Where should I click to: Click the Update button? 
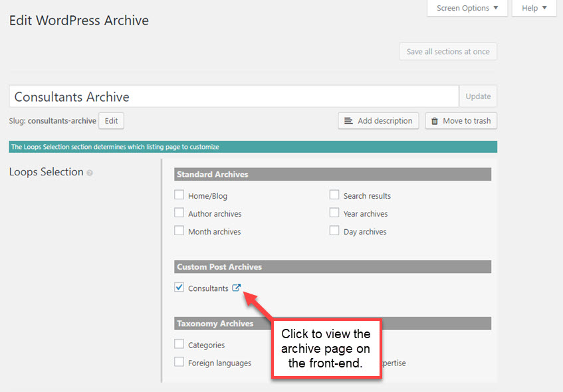pos(478,96)
